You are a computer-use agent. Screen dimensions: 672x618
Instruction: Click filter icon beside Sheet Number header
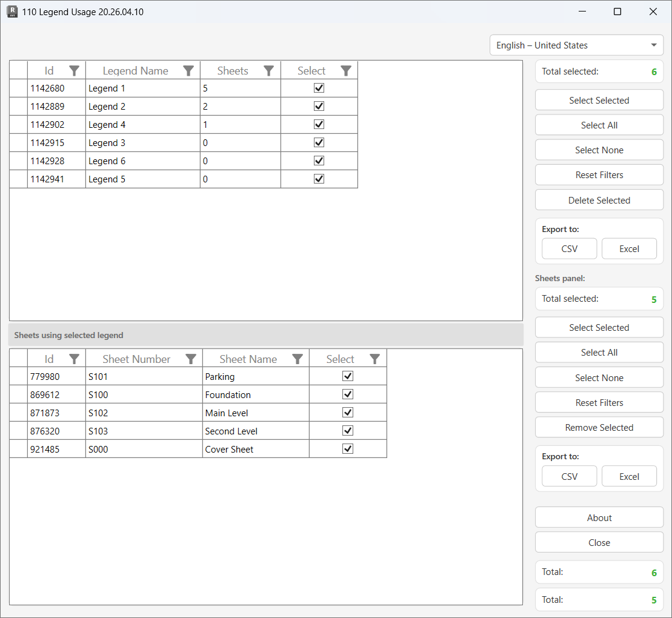(191, 359)
